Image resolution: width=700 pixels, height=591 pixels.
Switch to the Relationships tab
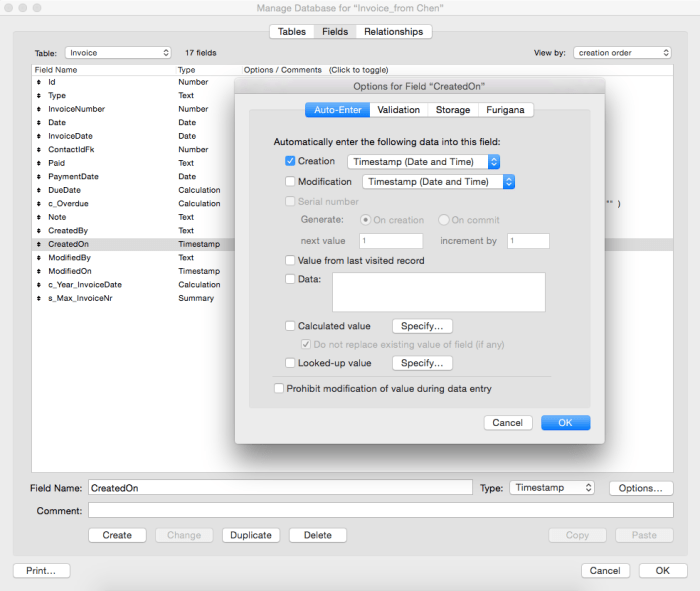(x=393, y=32)
